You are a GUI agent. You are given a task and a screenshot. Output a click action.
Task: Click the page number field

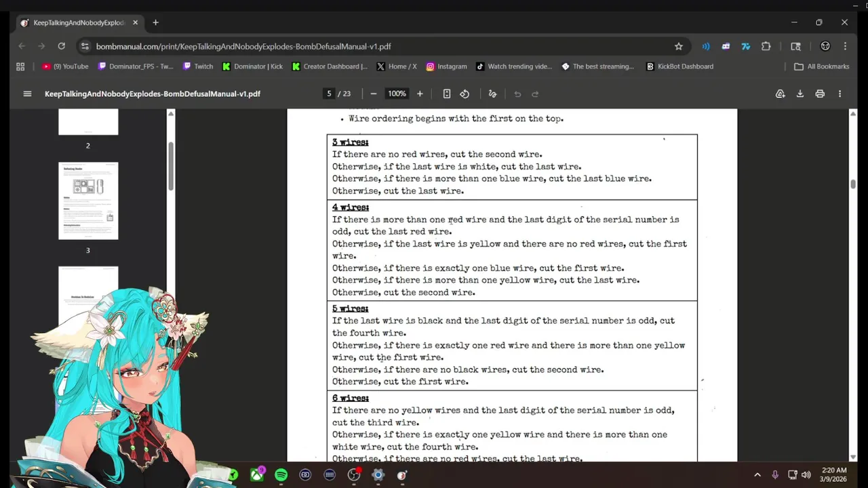[x=329, y=94]
